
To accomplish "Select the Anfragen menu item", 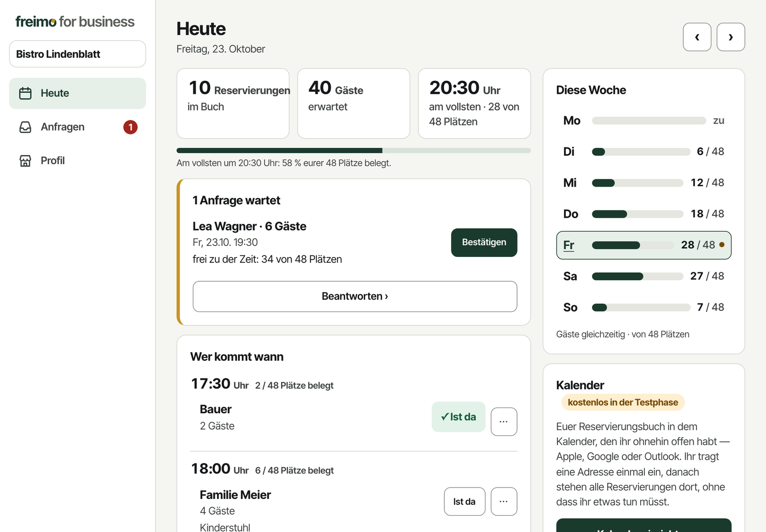I will [x=78, y=127].
